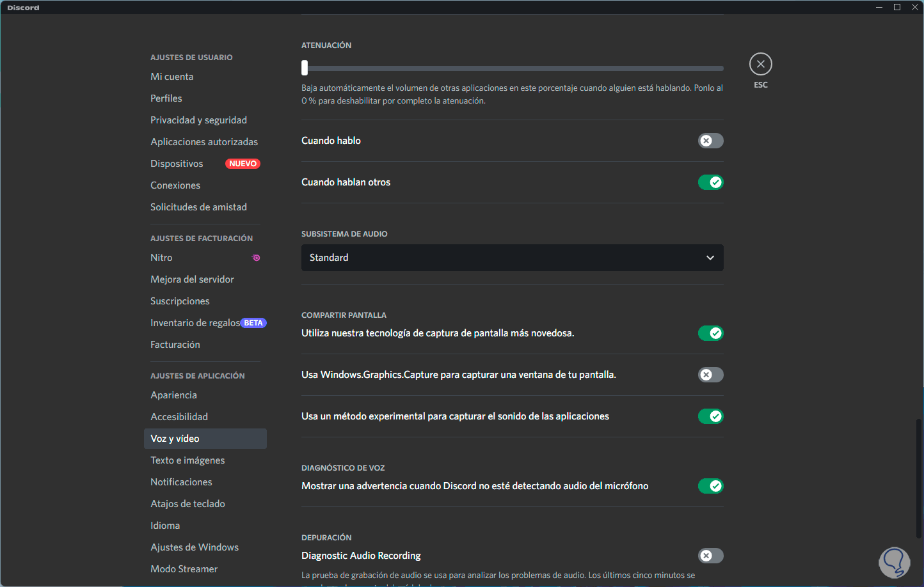
Task: Toggle experimental application sound capture method
Action: point(710,416)
